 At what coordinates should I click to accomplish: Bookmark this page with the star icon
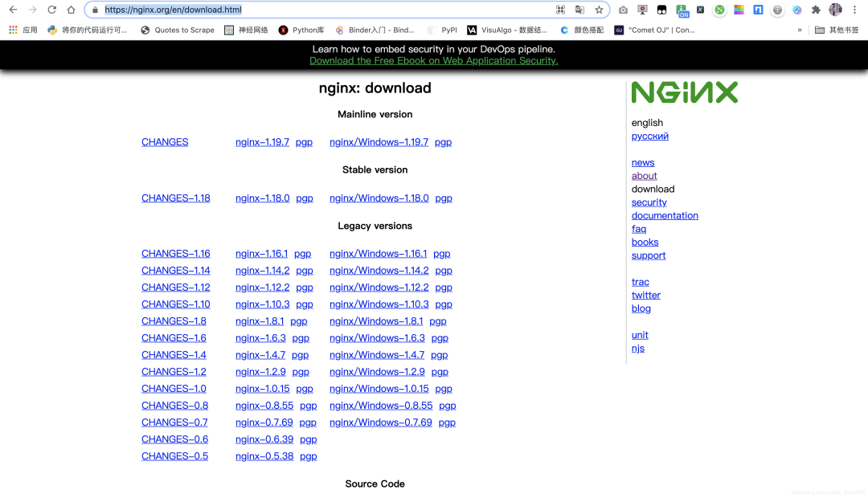click(x=599, y=10)
